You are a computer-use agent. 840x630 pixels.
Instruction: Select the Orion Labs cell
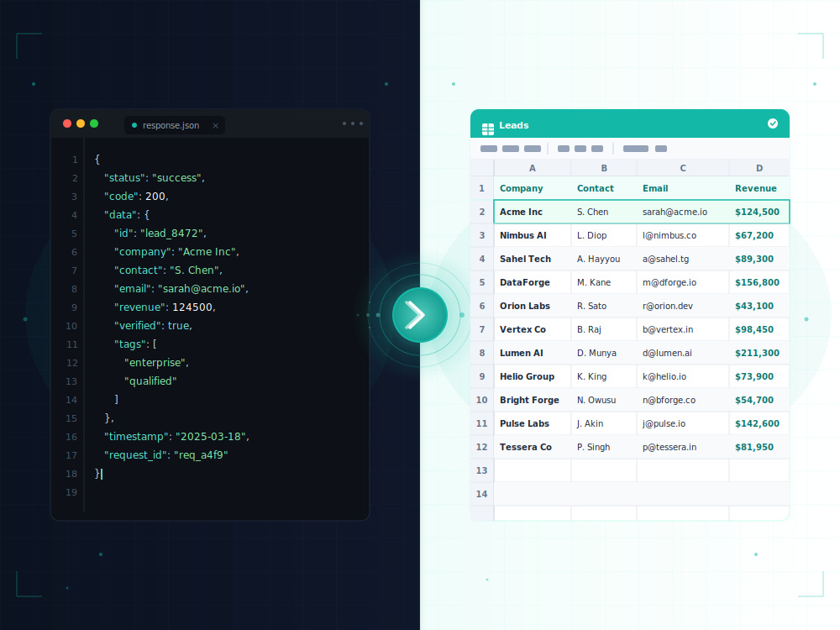pyautogui.click(x=533, y=306)
